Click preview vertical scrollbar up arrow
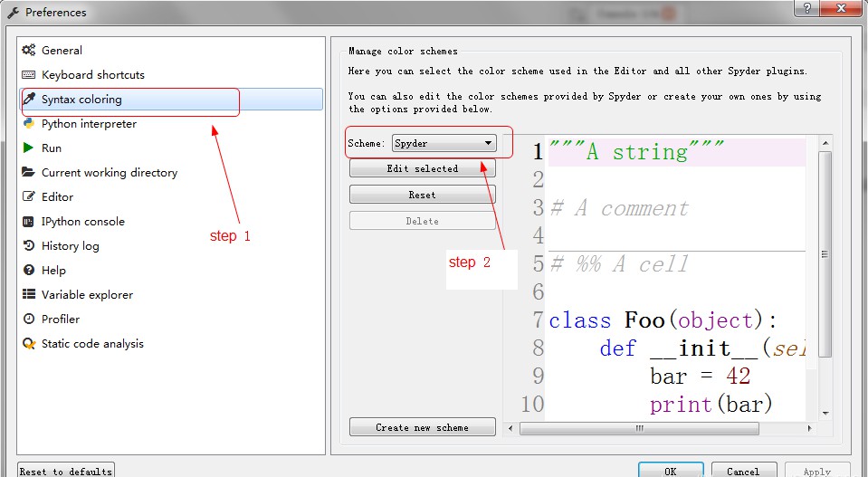 click(x=825, y=143)
